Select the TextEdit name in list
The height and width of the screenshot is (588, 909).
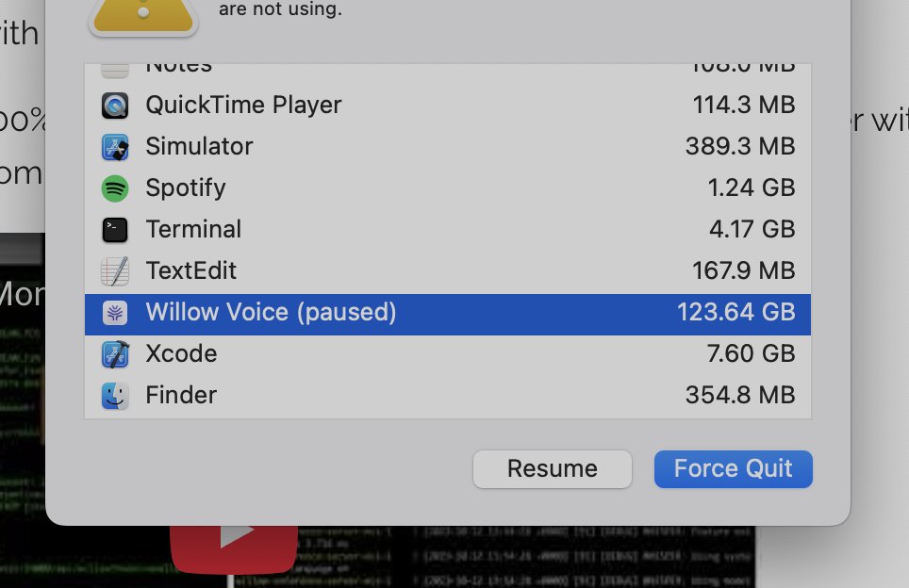[x=191, y=270]
